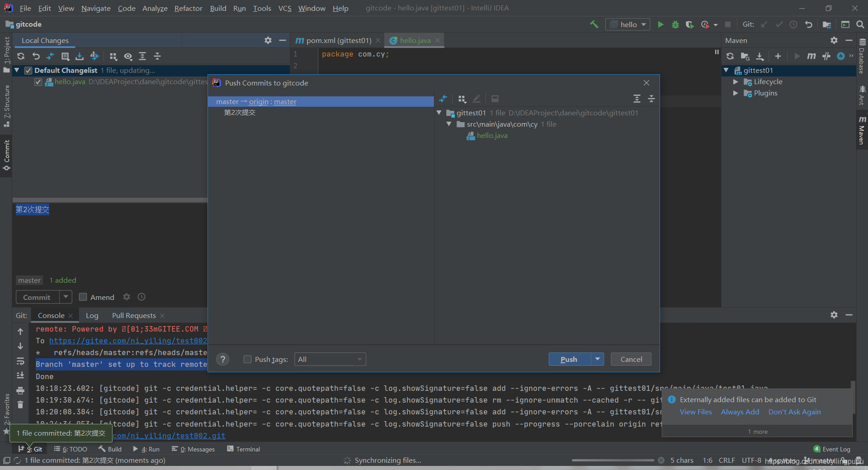Open the Refactor menu
868x470 pixels.
188,8
